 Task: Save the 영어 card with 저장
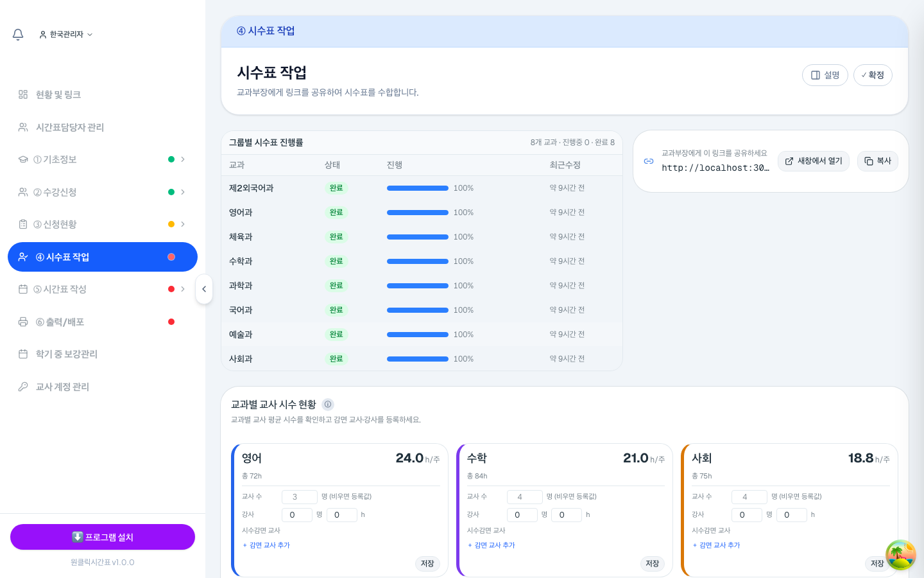click(x=427, y=563)
